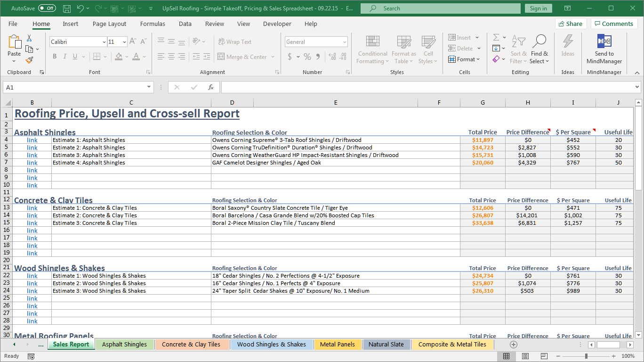The width and height of the screenshot is (644, 362).
Task: Click the cell showing $20,060
Action: (x=483, y=163)
